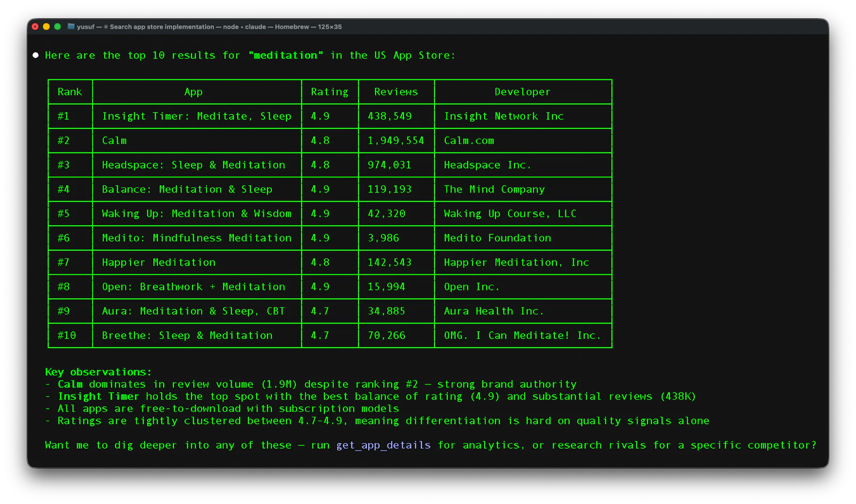856x504 pixels.
Task: Maximize the terminal with the green button
Action: point(57,26)
